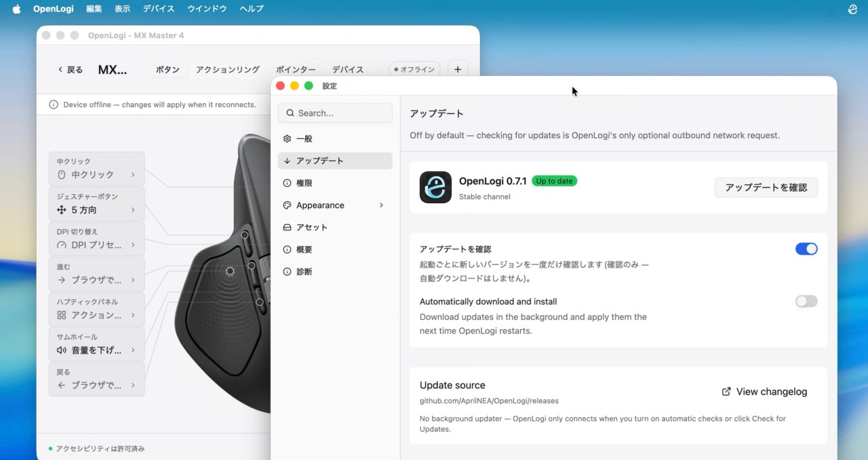Expand the サムホイール assignment row

[x=96, y=344]
